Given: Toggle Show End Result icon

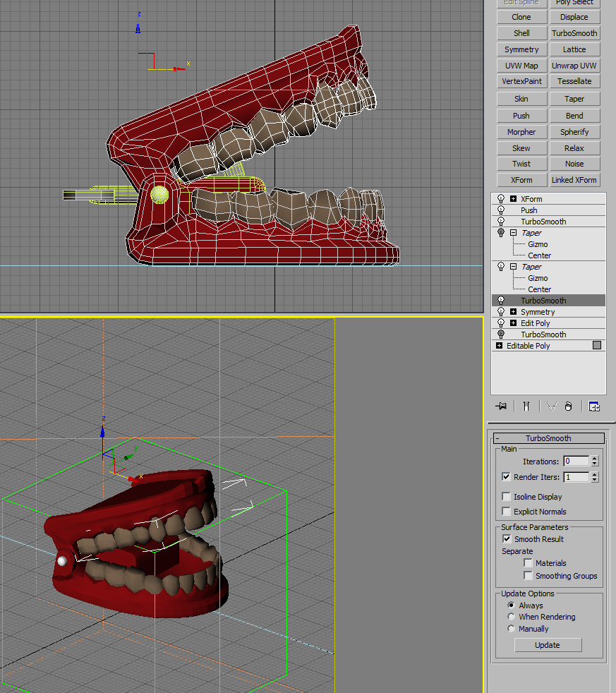Looking at the screenshot, I should pyautogui.click(x=526, y=406).
